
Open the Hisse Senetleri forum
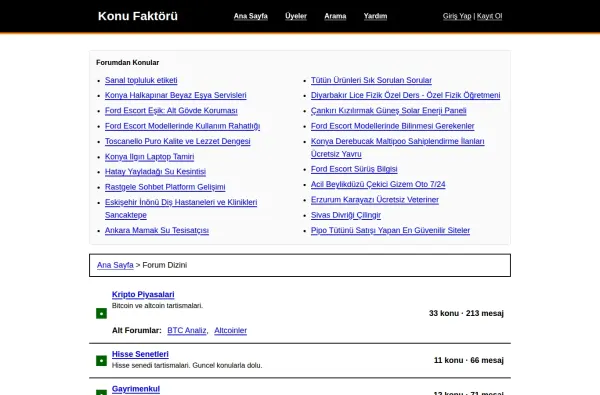point(140,354)
